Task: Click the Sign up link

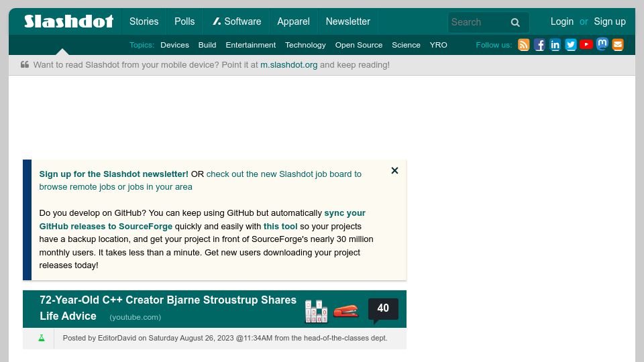Action: [610, 21]
